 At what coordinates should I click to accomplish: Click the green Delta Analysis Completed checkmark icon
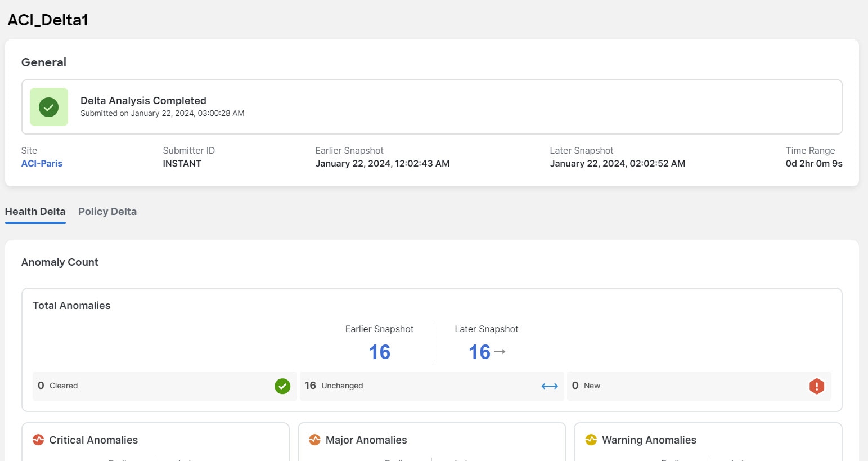coord(49,107)
